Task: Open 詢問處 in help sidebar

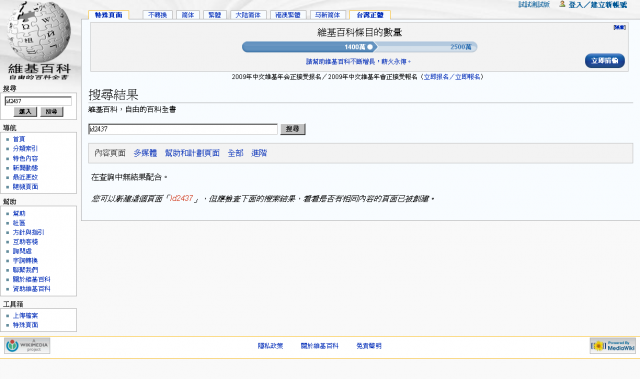Action: point(22,251)
